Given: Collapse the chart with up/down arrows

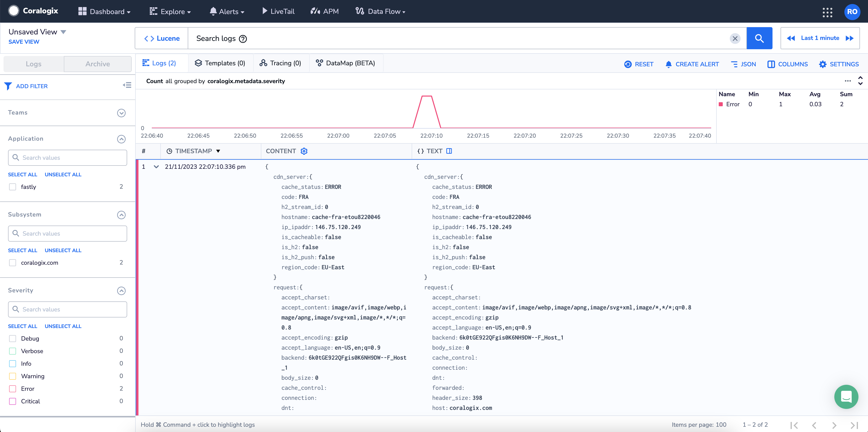Looking at the screenshot, I should tap(860, 81).
